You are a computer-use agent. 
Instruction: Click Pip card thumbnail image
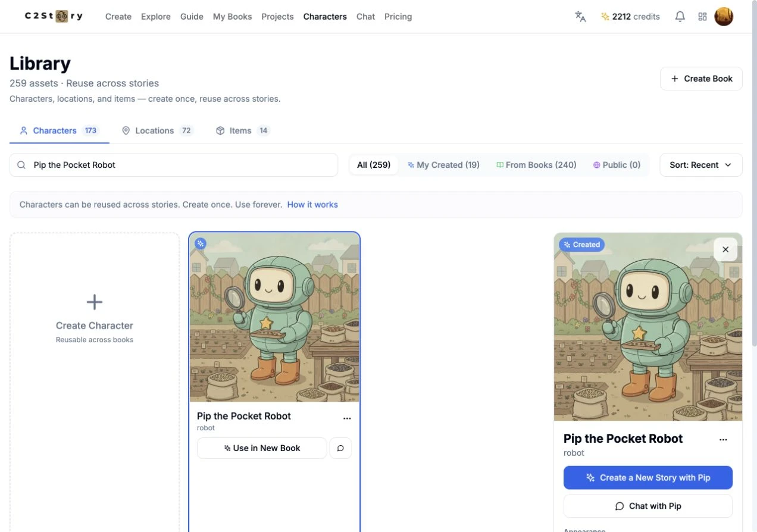274,317
